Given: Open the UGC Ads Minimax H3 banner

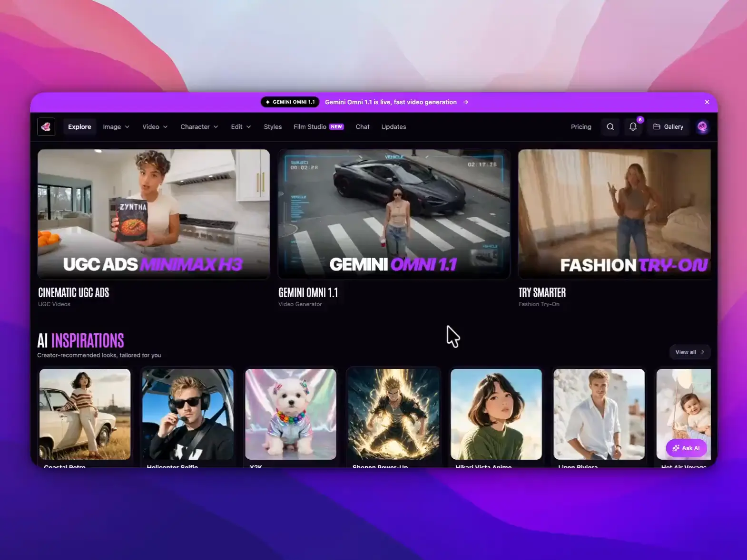Looking at the screenshot, I should click(x=154, y=214).
